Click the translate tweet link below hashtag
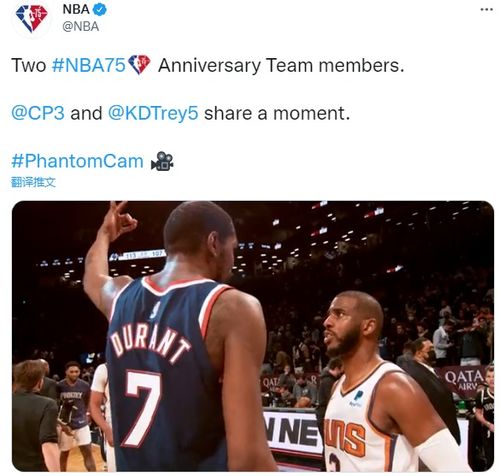The image size is (500, 476). coord(33,182)
